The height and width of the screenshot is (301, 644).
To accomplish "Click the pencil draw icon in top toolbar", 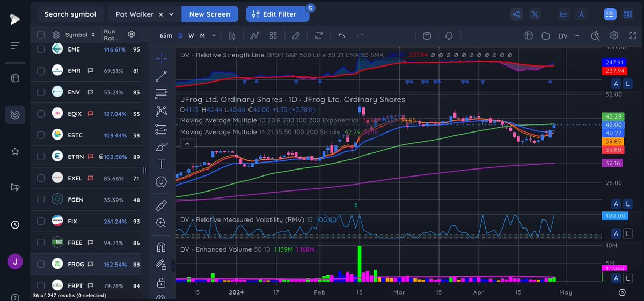I will tap(296, 35).
